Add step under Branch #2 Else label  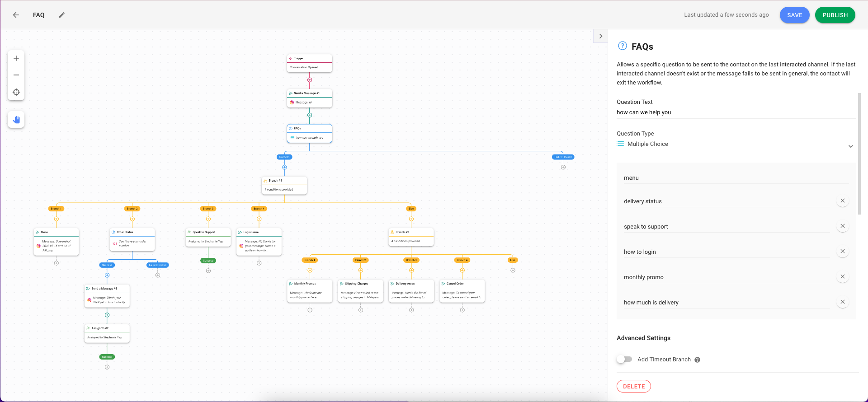pyautogui.click(x=513, y=270)
